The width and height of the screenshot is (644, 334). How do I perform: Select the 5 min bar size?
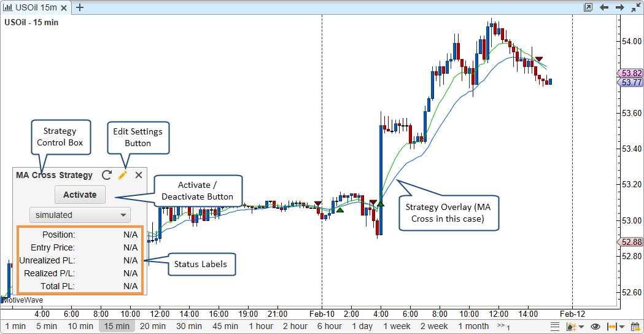46,326
